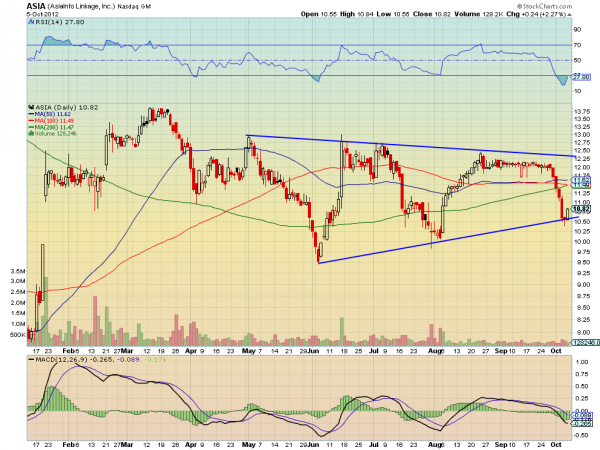Click the RSI indicator icon beside RSI(14)
600x450 pixels.
tap(31, 22)
